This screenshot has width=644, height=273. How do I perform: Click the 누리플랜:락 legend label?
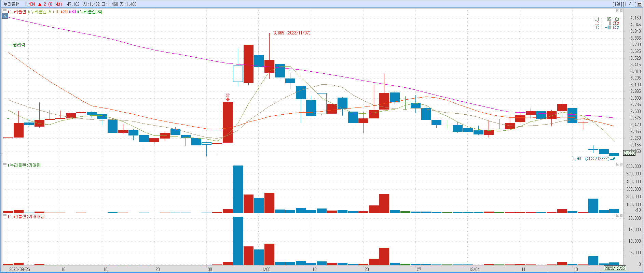pos(91,12)
